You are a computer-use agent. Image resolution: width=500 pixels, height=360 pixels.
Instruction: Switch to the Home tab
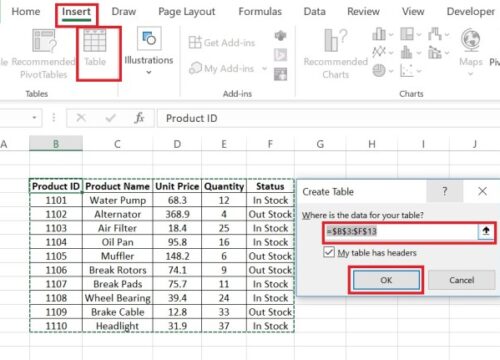[x=26, y=12]
